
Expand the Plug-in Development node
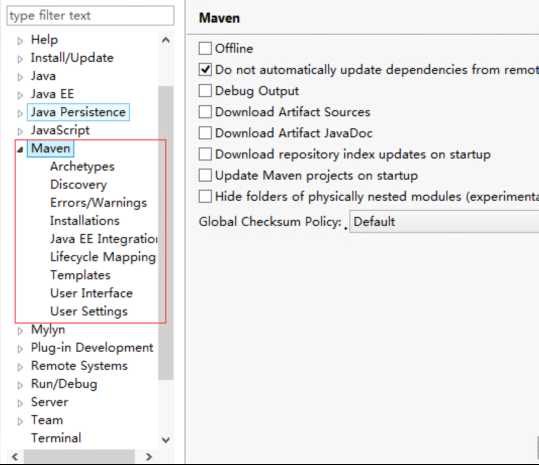(20, 349)
